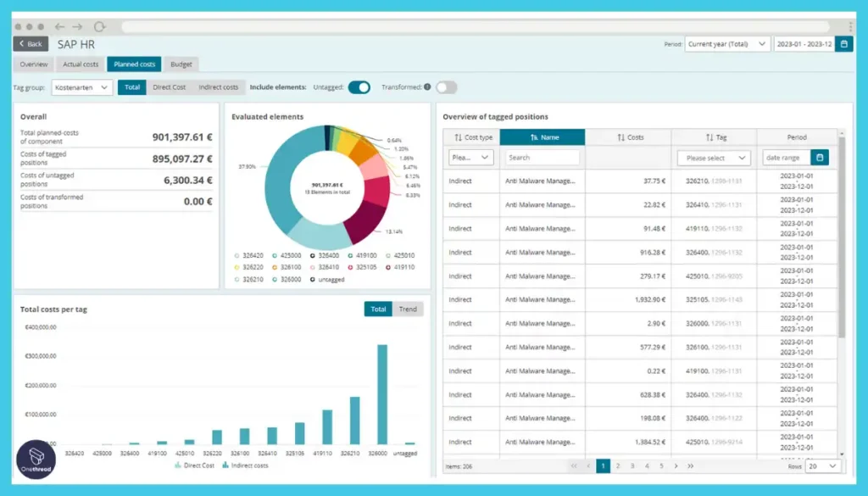Click the 2023-01 - 2023-12 period field

click(x=804, y=44)
